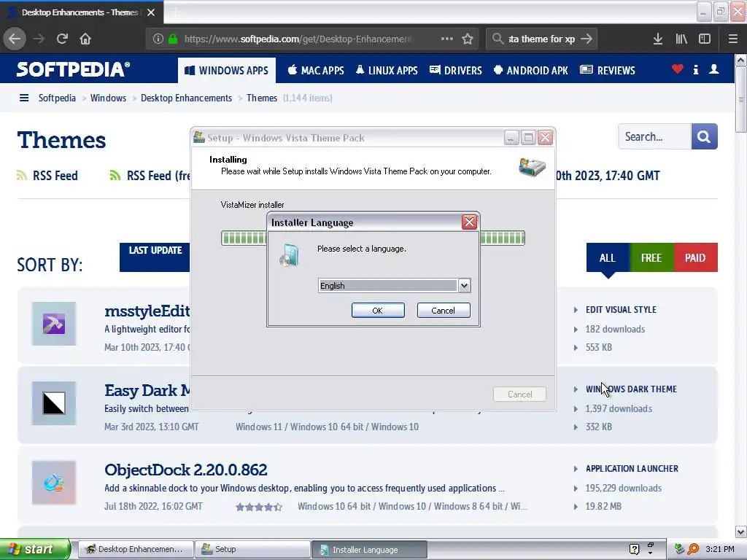
Task: Go to Windows breadcrumb link
Action: coord(108,98)
